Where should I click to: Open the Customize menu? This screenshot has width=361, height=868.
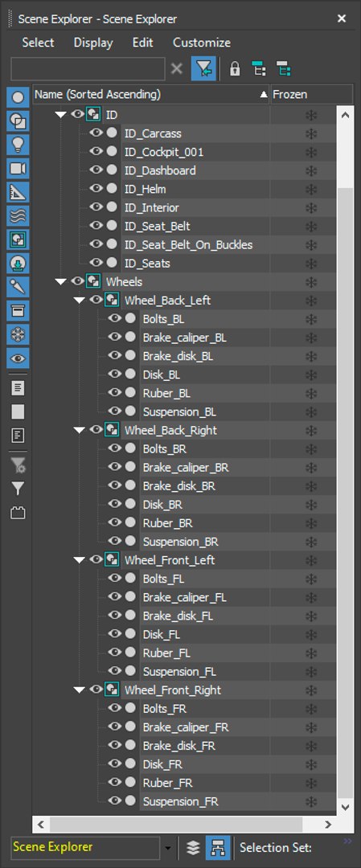(x=202, y=43)
